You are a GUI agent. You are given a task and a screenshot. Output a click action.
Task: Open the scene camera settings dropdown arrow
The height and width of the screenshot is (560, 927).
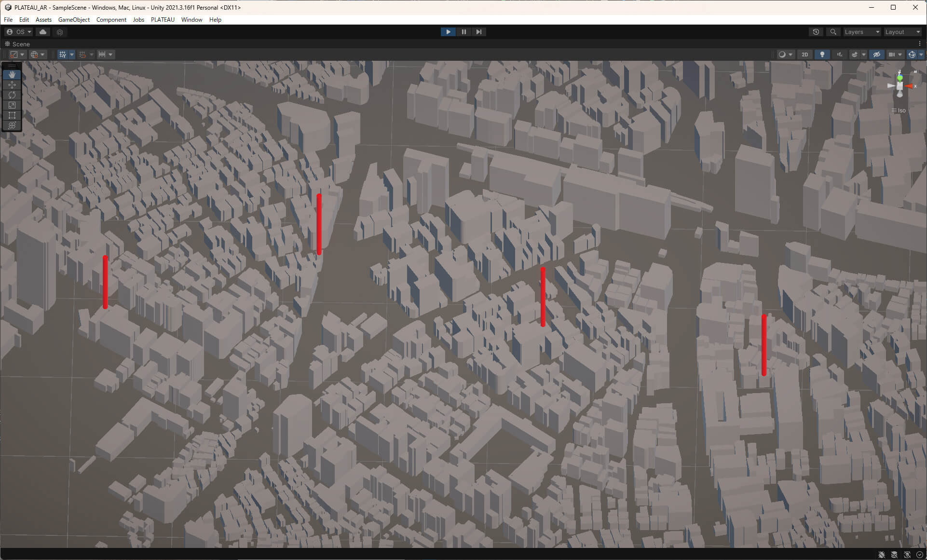[900, 55]
